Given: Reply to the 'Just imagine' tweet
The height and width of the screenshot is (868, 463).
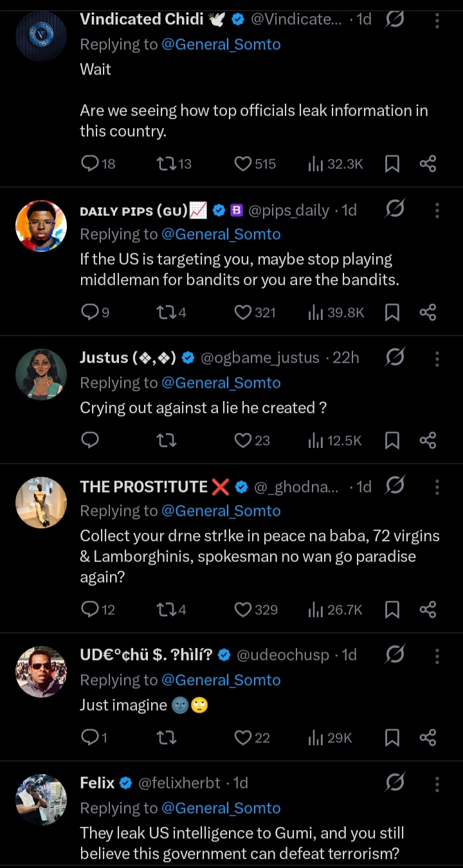Looking at the screenshot, I should (90, 737).
